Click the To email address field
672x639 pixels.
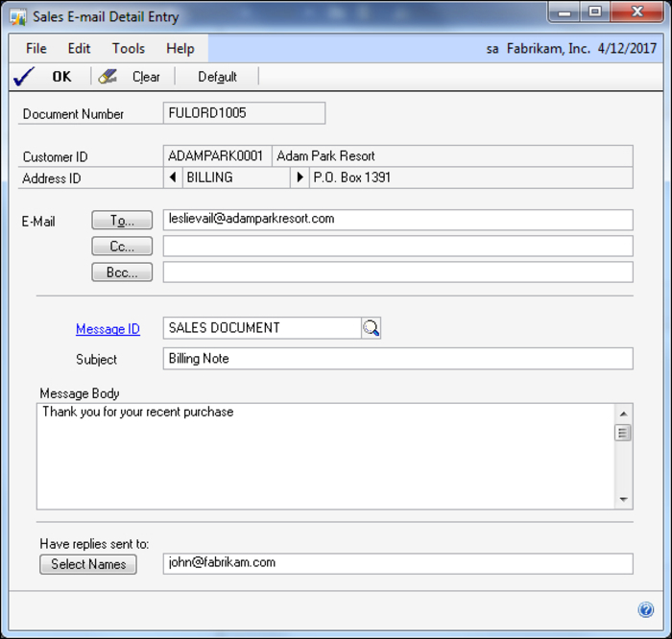398,220
